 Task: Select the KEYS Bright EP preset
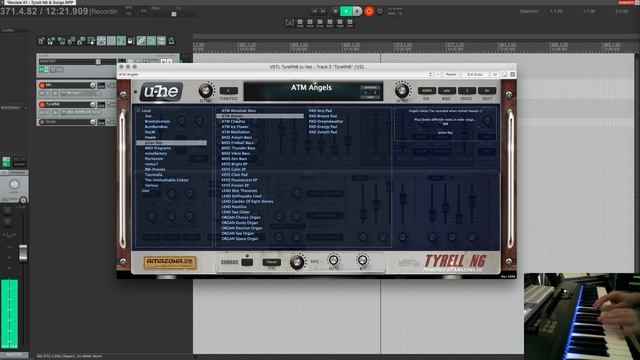pyautogui.click(x=234, y=164)
